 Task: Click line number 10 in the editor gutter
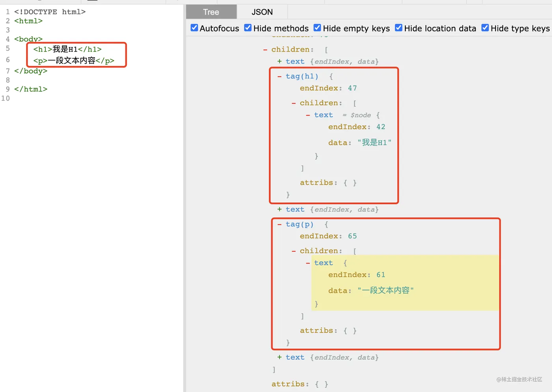(x=6, y=98)
